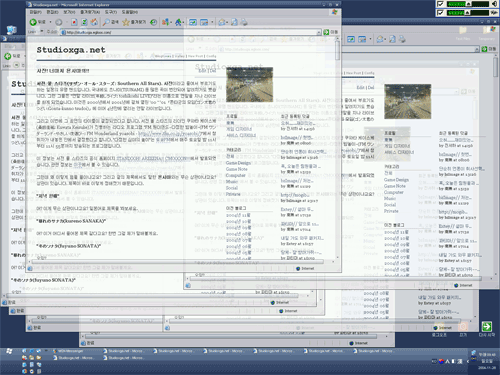
Task: Click the Print icon in the back-right browser window
Action: point(402,39)
